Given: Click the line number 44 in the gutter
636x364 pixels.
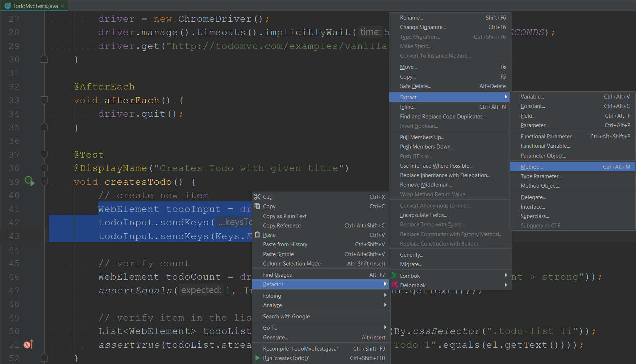Looking at the screenshot, I should click(x=14, y=250).
